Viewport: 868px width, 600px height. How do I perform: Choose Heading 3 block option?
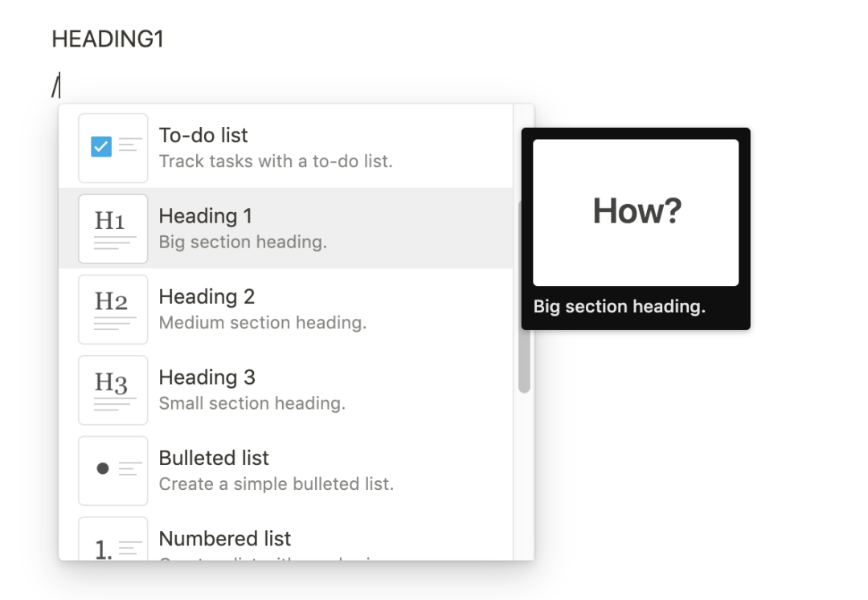tap(285, 390)
